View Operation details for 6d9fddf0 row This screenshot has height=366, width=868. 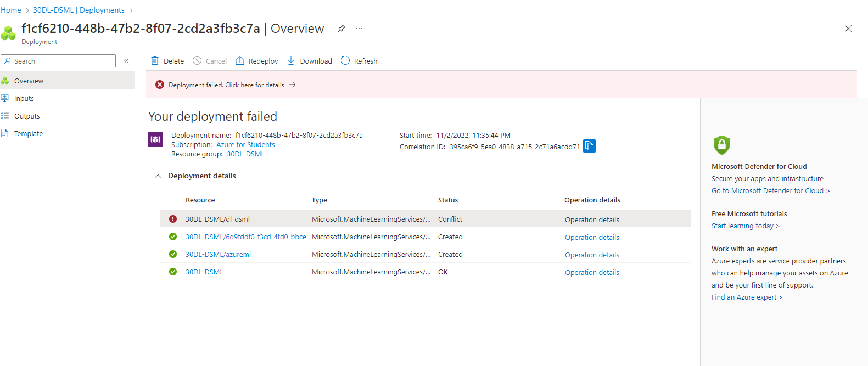(592, 237)
